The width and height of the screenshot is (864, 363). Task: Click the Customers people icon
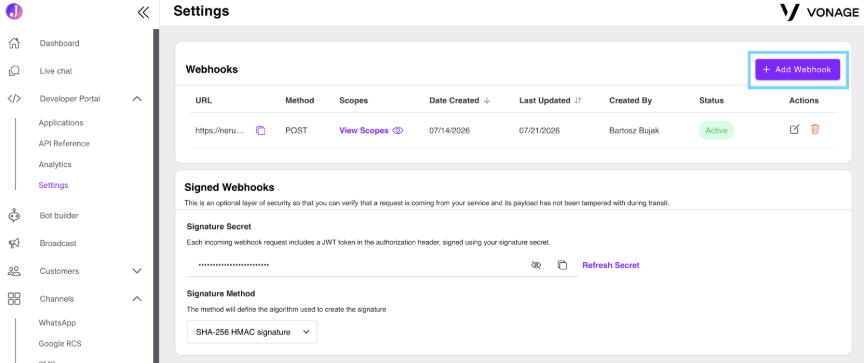pyautogui.click(x=14, y=271)
